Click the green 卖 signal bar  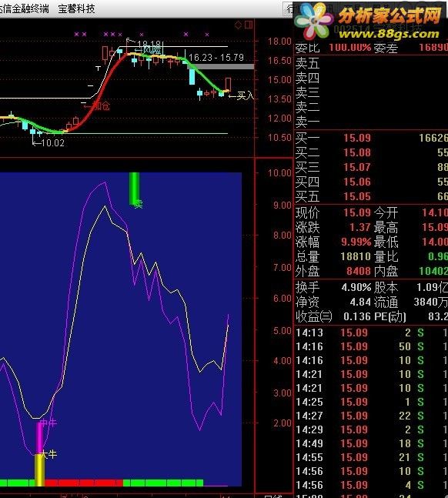coord(134,189)
